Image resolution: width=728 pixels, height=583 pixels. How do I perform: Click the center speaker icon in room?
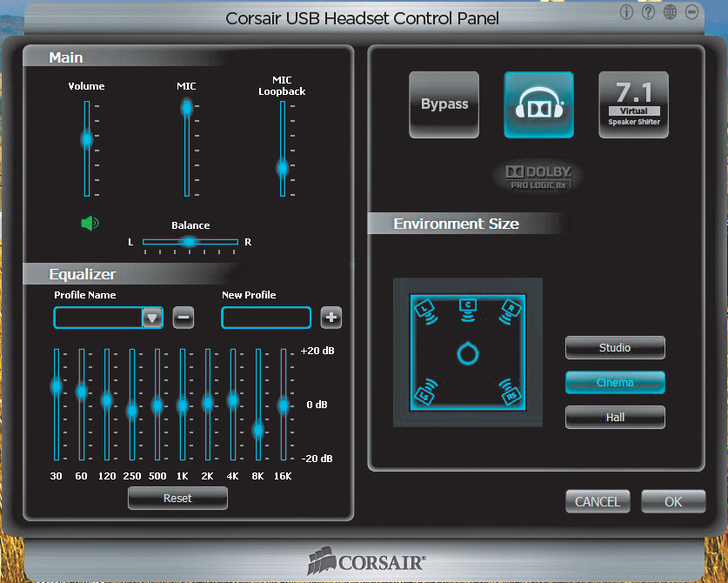466,306
